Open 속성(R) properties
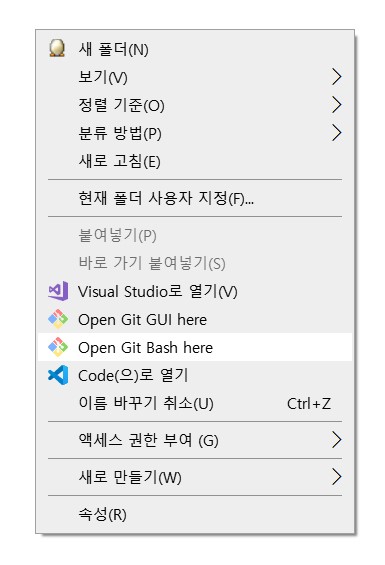Image resolution: width=385 pixels, height=565 pixels. point(102,514)
